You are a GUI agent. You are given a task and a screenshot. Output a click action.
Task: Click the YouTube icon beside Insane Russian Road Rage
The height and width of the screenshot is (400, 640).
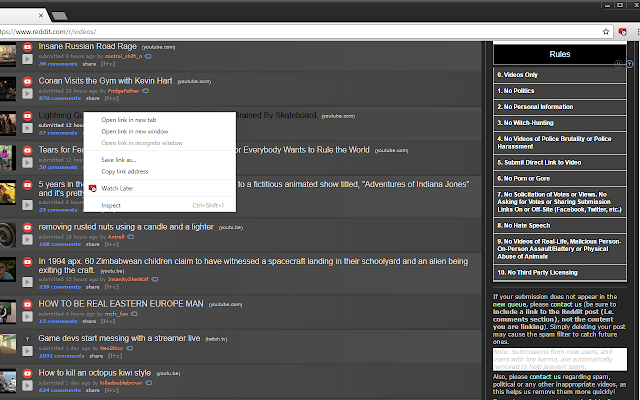tap(27, 47)
